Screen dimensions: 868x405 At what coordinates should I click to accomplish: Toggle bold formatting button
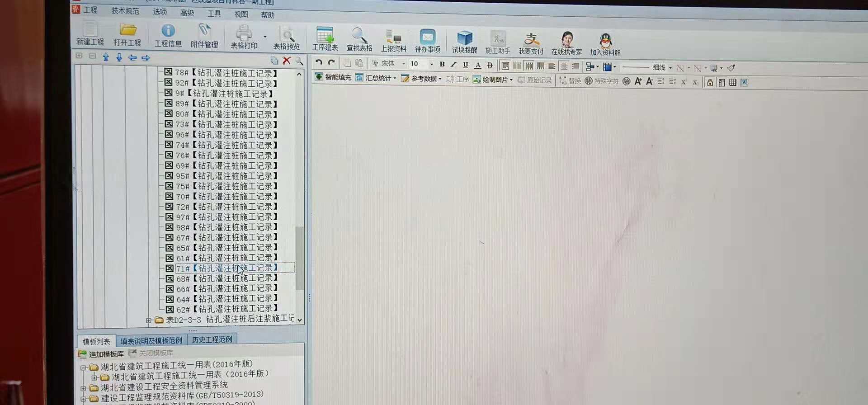(x=442, y=64)
